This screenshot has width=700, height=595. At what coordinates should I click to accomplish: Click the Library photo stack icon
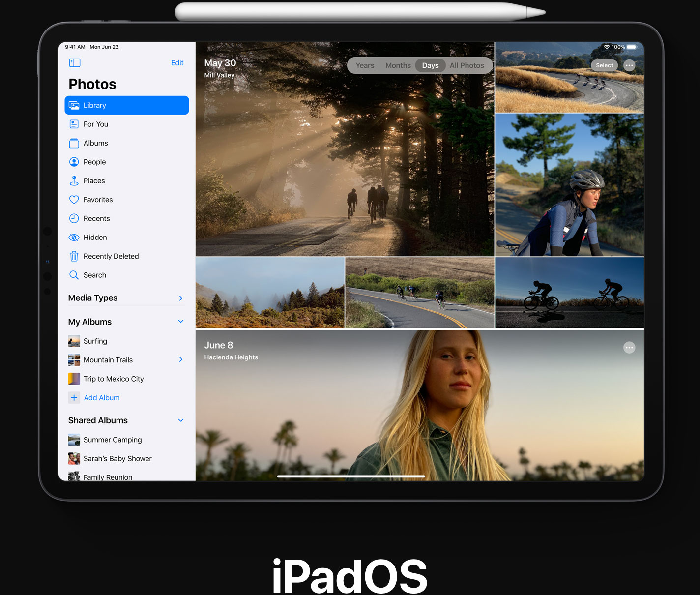(x=74, y=105)
